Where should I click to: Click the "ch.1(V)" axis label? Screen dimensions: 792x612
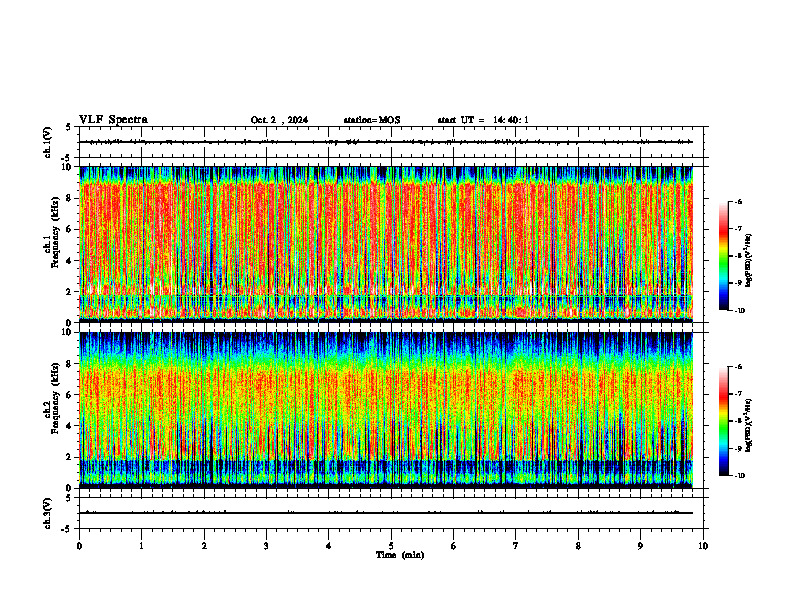(x=47, y=142)
